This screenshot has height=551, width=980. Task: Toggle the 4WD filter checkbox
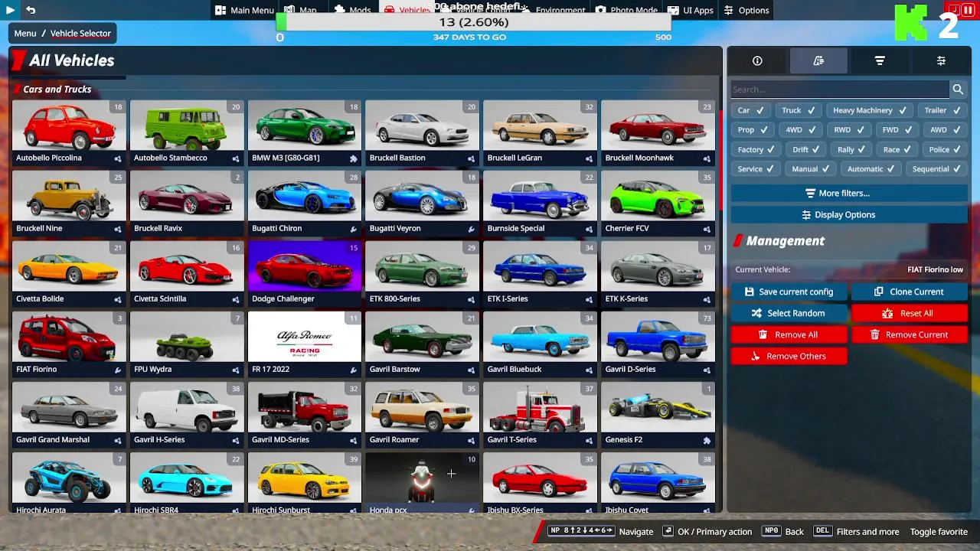tap(801, 130)
